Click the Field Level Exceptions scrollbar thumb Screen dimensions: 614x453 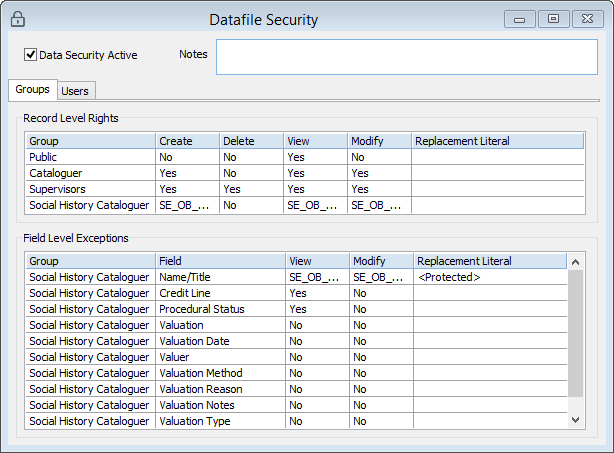(x=575, y=333)
